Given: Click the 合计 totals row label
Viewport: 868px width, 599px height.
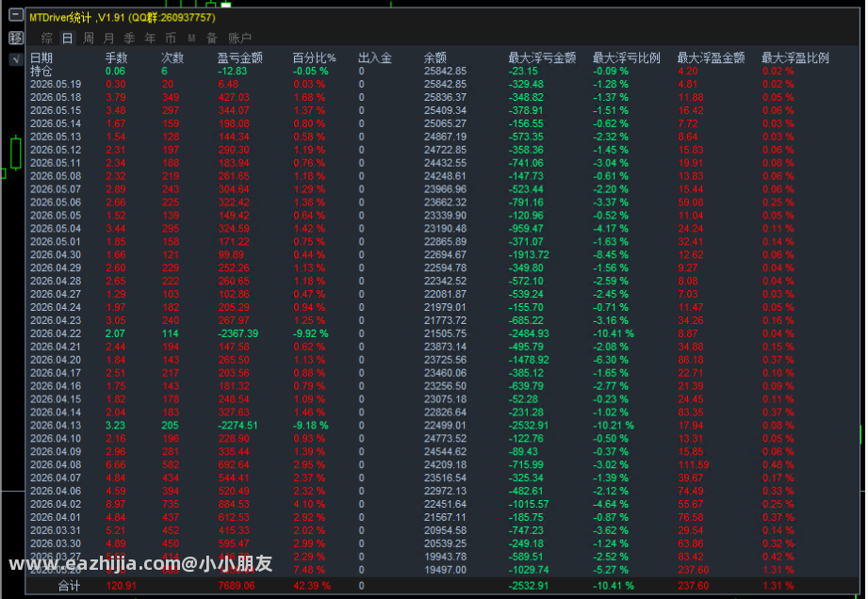Looking at the screenshot, I should point(69,586).
